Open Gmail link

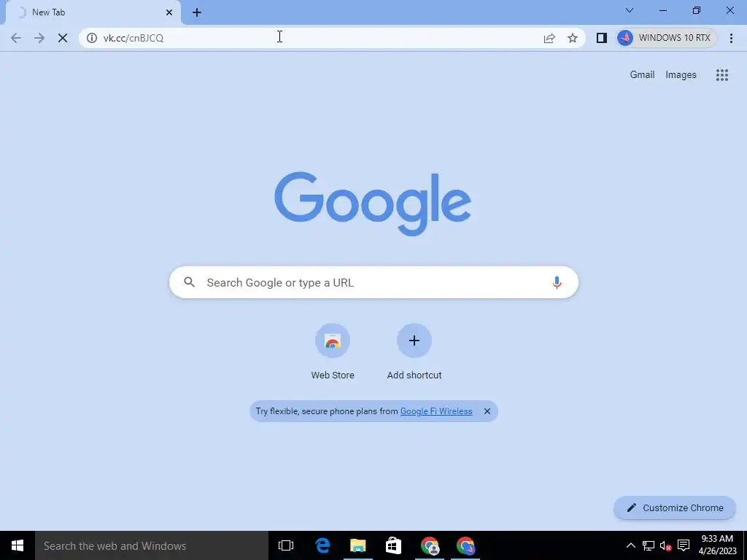pos(642,75)
